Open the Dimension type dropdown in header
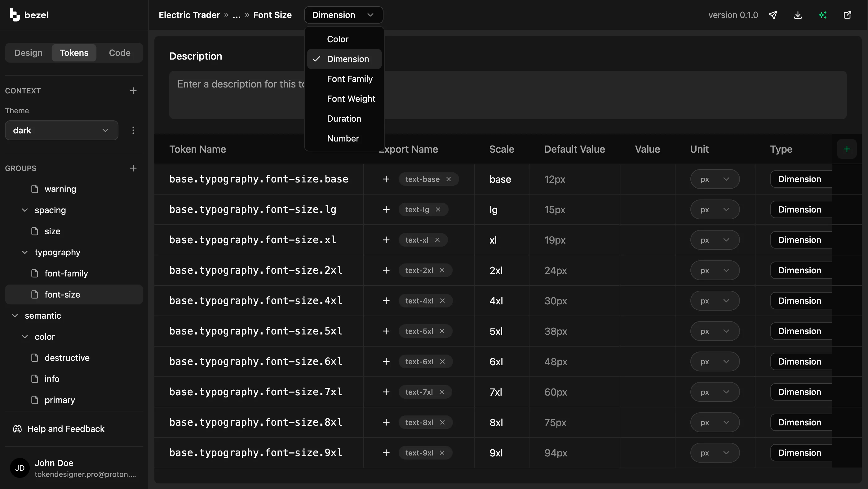Viewport: 868px width, 489px height. click(343, 15)
